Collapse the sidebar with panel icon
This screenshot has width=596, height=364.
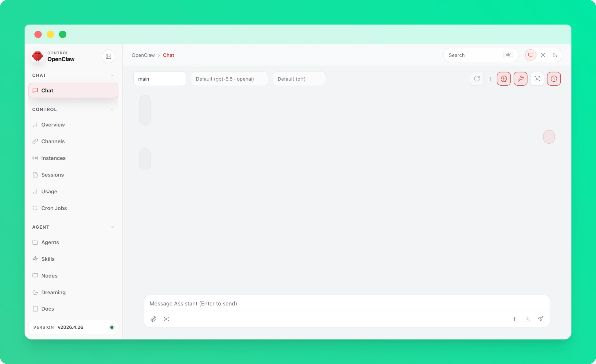click(x=108, y=56)
